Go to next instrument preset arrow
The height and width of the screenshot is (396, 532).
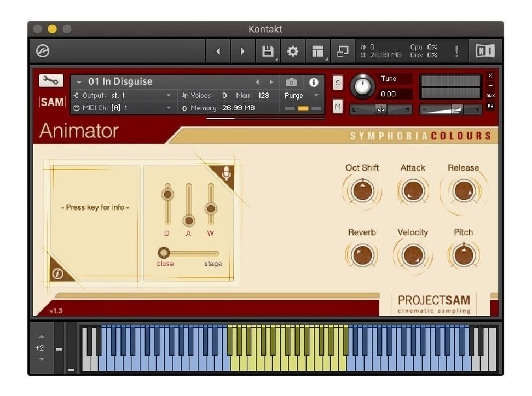click(271, 83)
